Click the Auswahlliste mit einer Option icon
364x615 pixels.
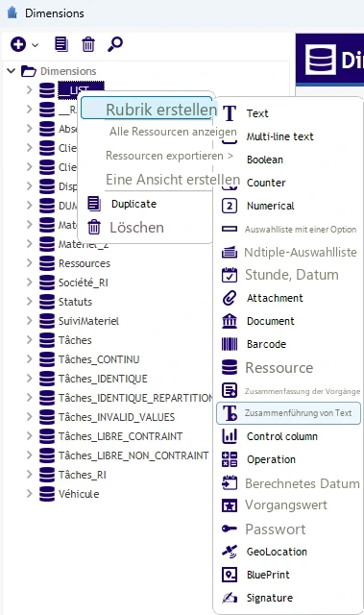[x=230, y=229]
